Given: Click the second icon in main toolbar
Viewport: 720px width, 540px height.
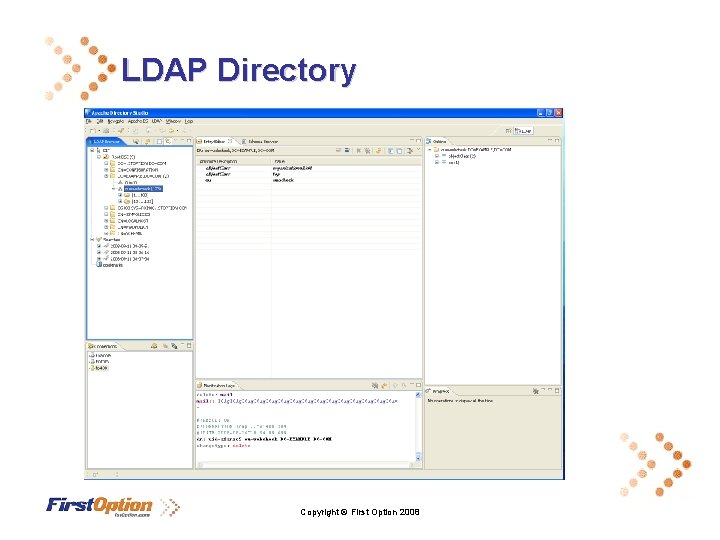Looking at the screenshot, I should point(106,131).
